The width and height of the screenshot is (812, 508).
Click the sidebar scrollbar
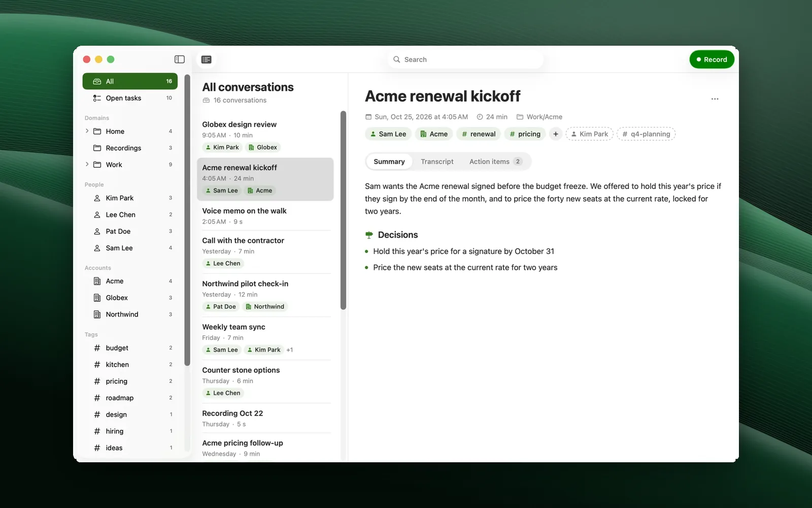click(187, 220)
